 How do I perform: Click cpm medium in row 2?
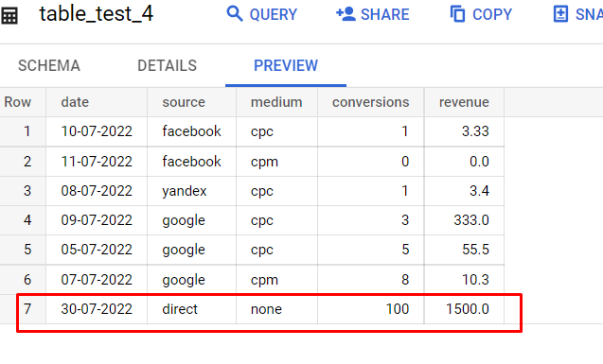(264, 162)
